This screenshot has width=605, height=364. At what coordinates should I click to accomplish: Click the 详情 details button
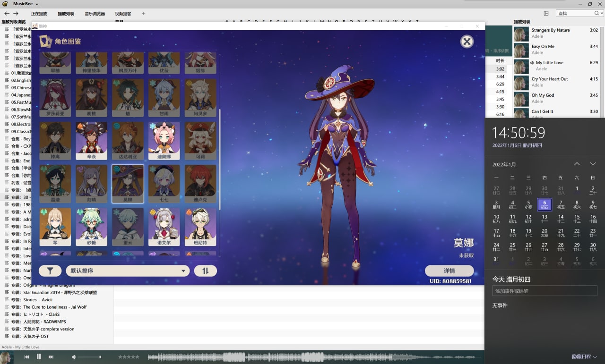[x=449, y=271]
